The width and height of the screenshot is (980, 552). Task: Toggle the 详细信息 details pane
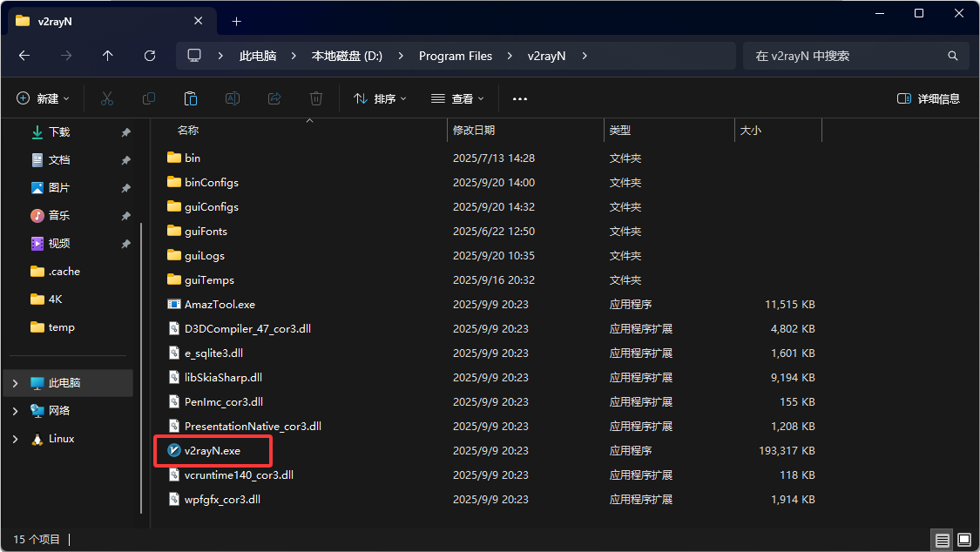point(929,99)
